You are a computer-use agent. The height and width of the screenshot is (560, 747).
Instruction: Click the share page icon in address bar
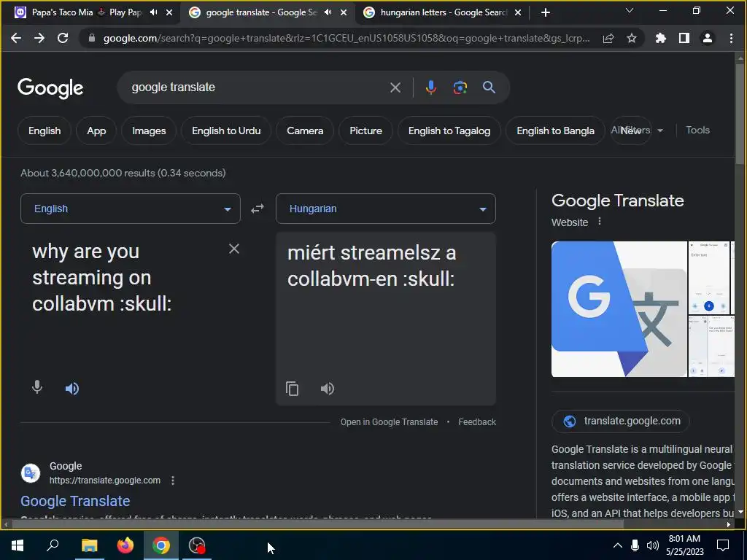pyautogui.click(x=608, y=39)
